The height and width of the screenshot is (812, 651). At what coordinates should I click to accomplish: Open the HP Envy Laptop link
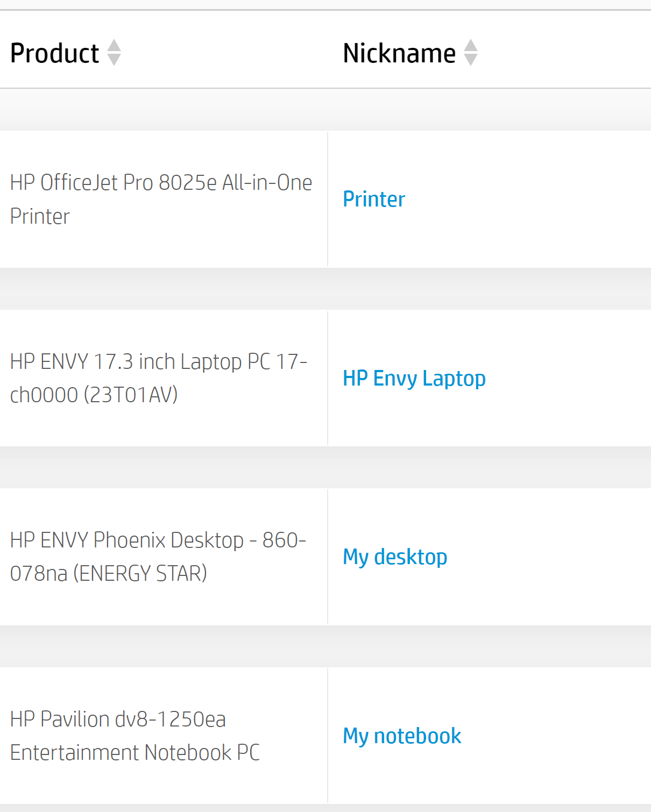(414, 379)
